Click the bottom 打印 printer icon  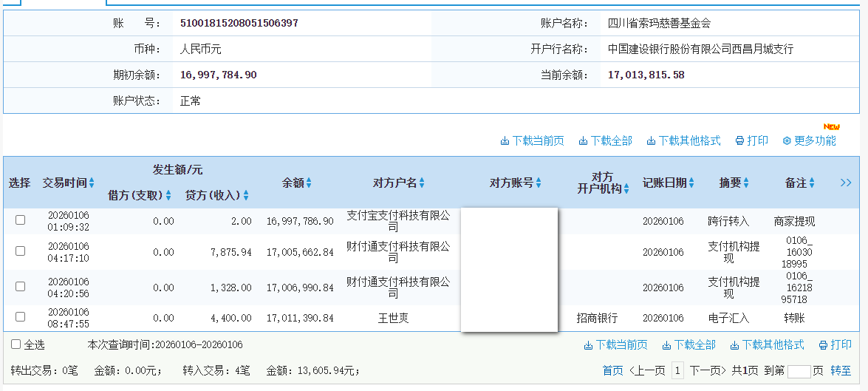pos(823,345)
